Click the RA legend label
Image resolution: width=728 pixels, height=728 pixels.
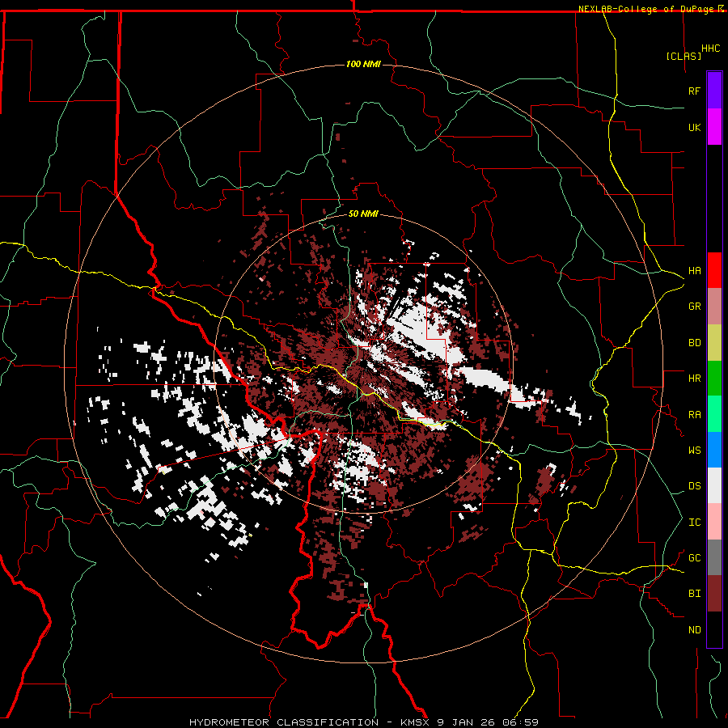[694, 415]
